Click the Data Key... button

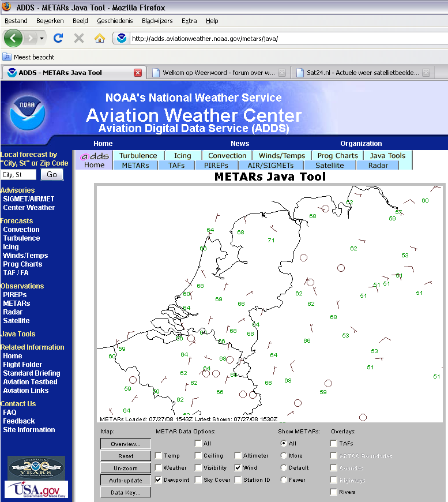[126, 492]
